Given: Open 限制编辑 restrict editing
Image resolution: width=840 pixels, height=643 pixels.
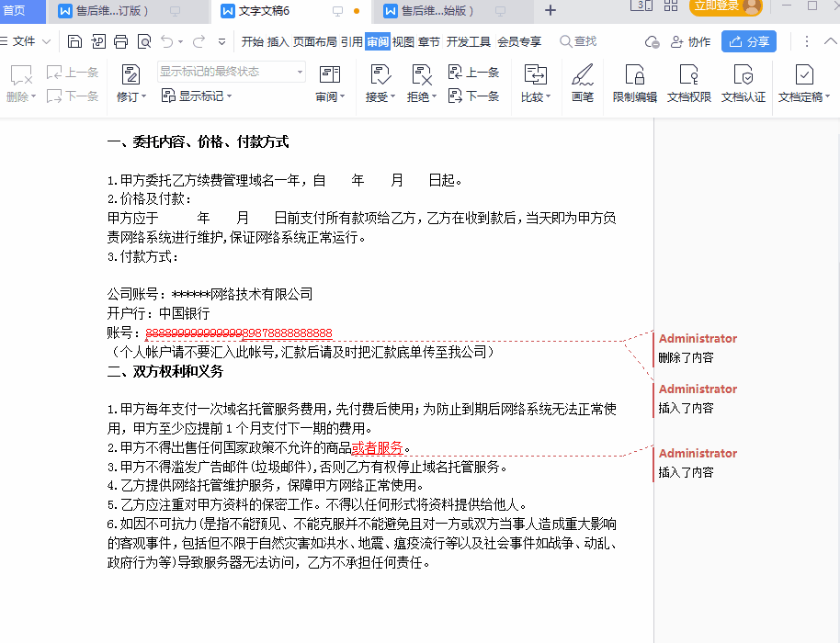Looking at the screenshot, I should pyautogui.click(x=635, y=83).
